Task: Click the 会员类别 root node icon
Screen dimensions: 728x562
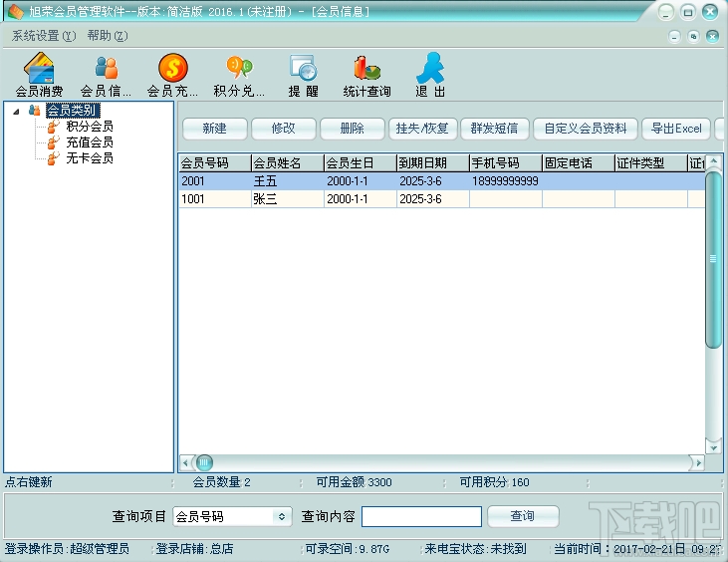Action: tap(34, 110)
